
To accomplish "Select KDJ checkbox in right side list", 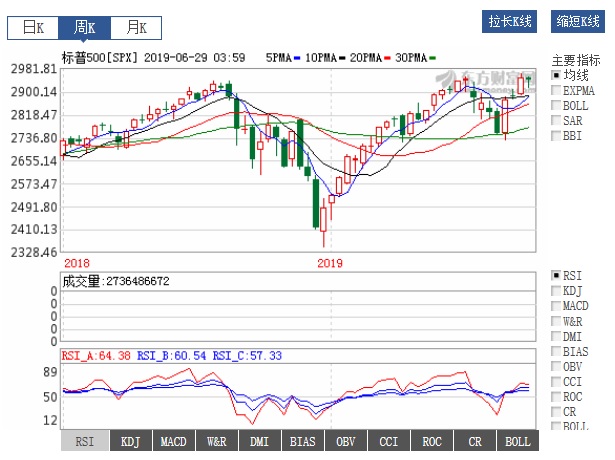I will click(x=557, y=291).
